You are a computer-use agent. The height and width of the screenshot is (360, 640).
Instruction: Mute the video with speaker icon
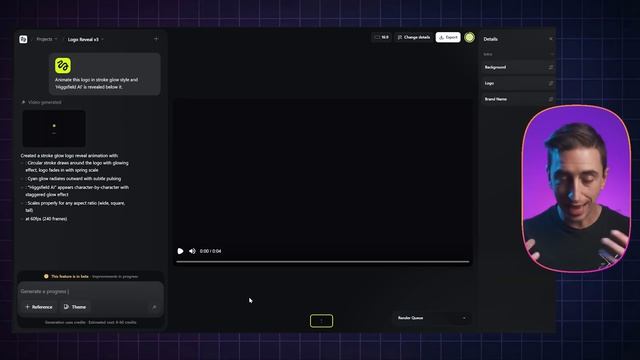(x=192, y=251)
